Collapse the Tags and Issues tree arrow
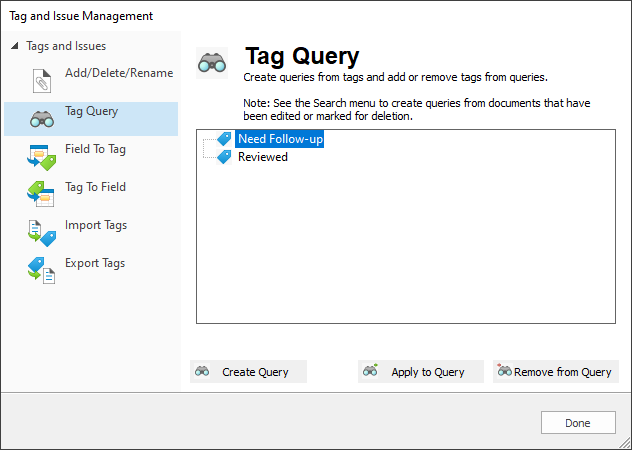Screen dimensions: 632x450 tap(15, 46)
